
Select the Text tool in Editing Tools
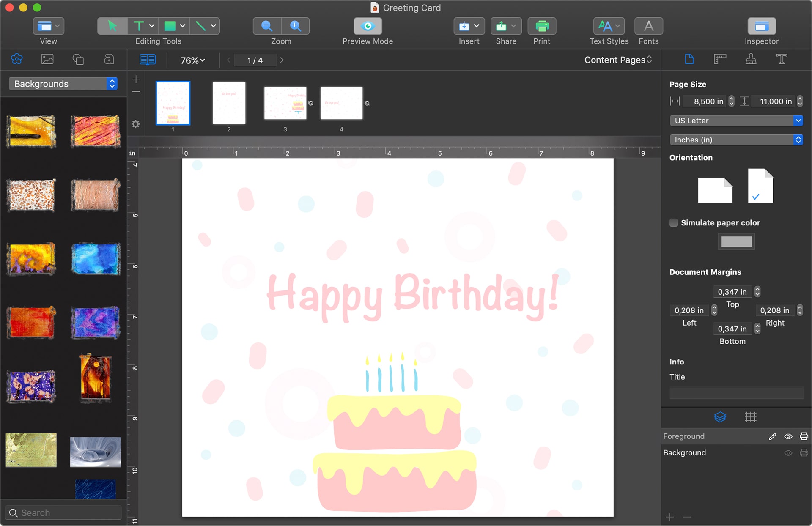(140, 26)
